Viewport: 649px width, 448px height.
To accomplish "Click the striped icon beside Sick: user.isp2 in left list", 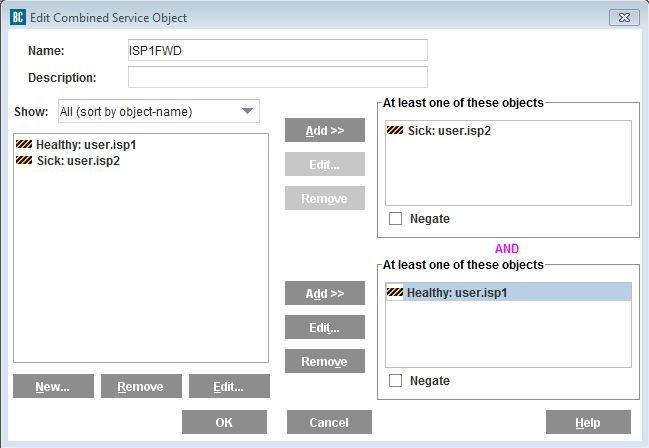I will click(x=24, y=160).
